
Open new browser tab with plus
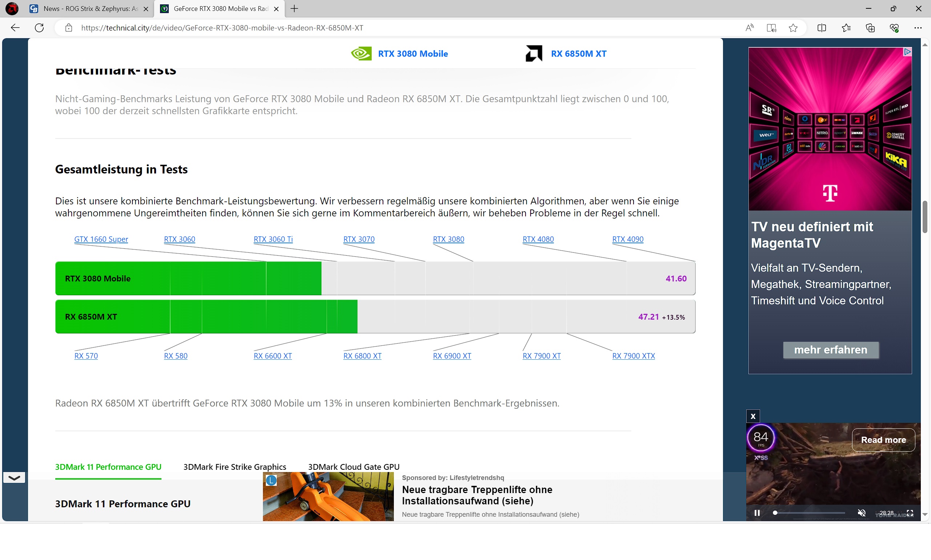coord(294,8)
